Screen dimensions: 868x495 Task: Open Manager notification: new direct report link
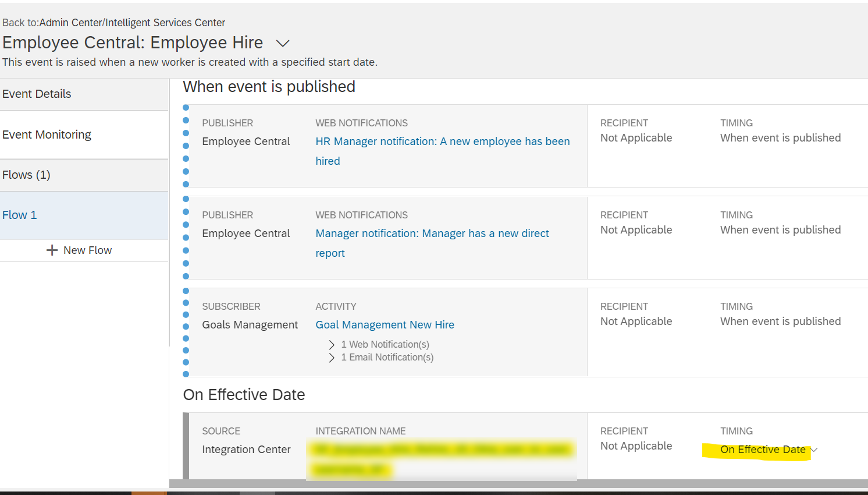tap(432, 243)
